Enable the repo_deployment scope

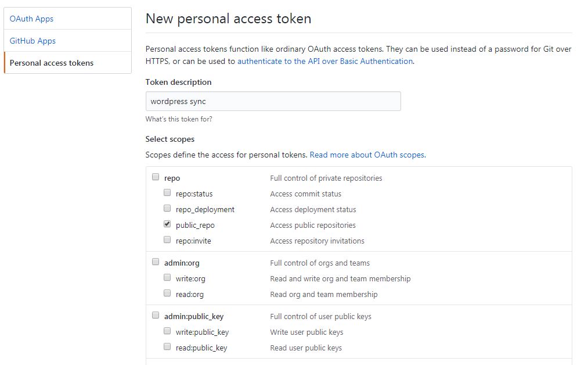(167, 208)
